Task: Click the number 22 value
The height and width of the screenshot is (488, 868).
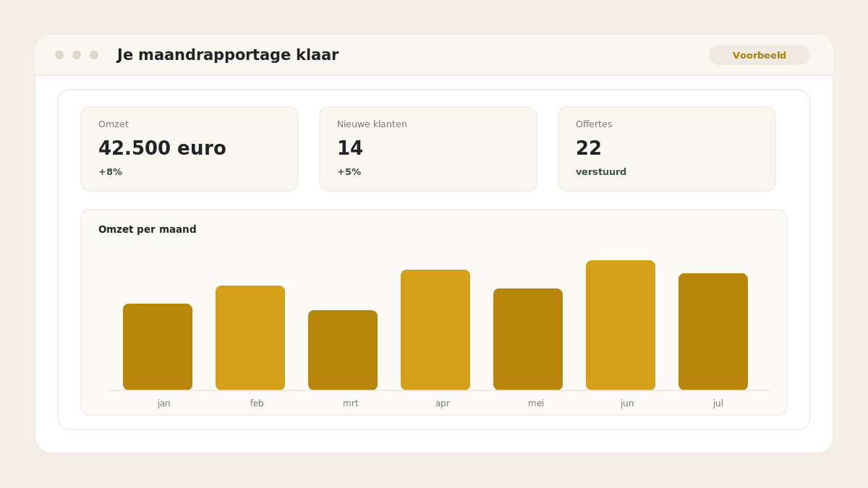Action: 589,148
